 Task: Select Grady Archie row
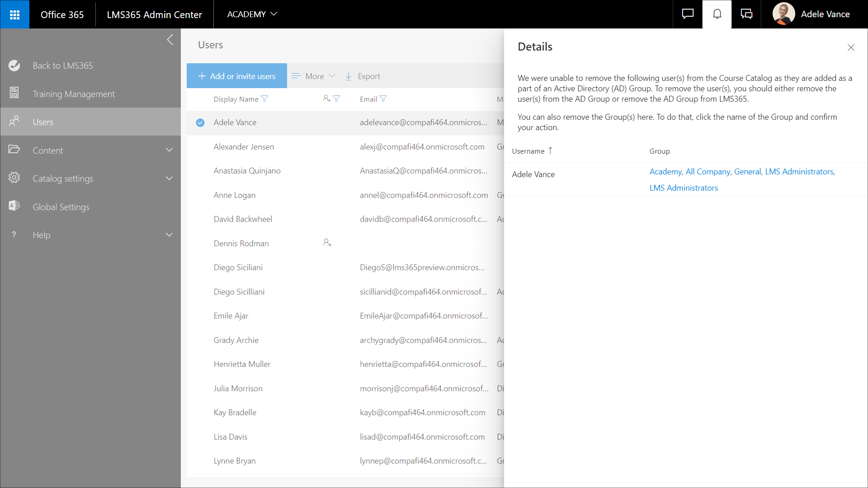(x=345, y=340)
